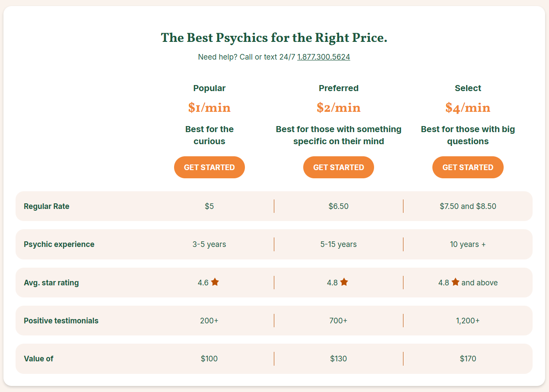
Task: Click the Psychic experience row label
Action: [59, 244]
